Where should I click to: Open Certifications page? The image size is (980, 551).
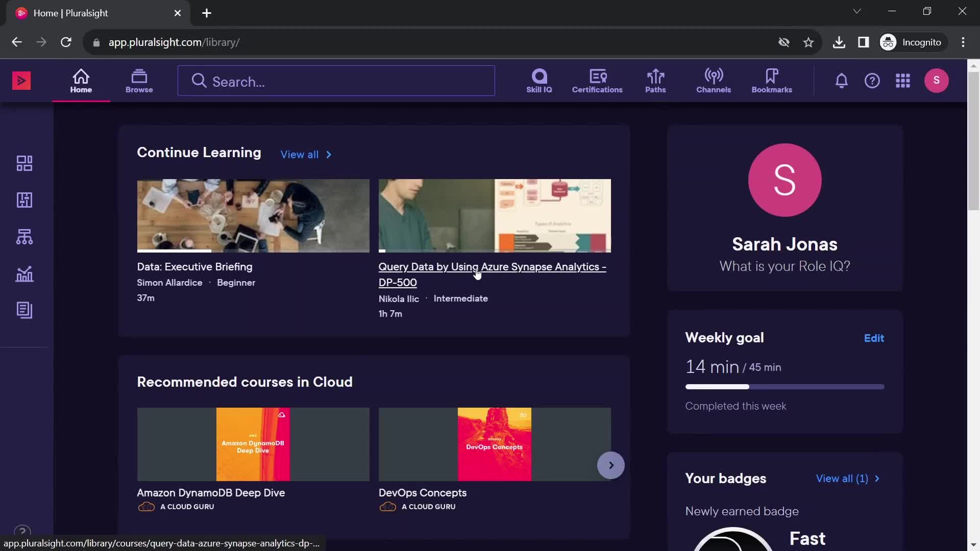[597, 81]
